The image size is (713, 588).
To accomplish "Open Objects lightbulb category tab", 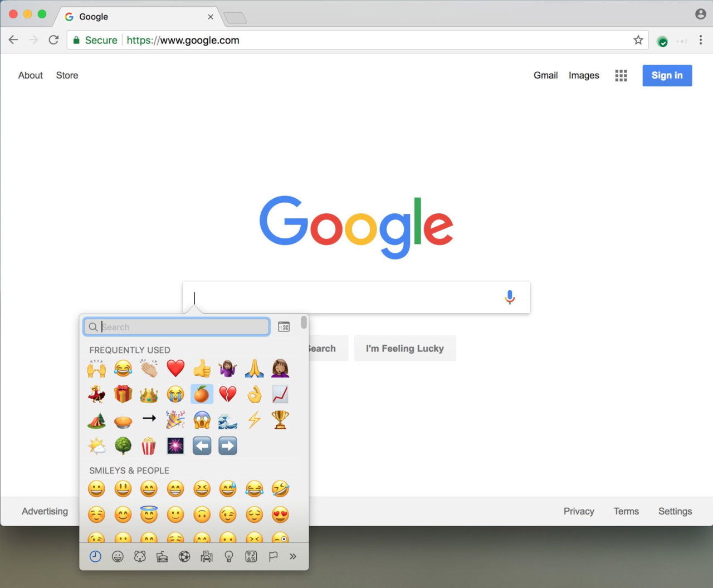I will 228,556.
